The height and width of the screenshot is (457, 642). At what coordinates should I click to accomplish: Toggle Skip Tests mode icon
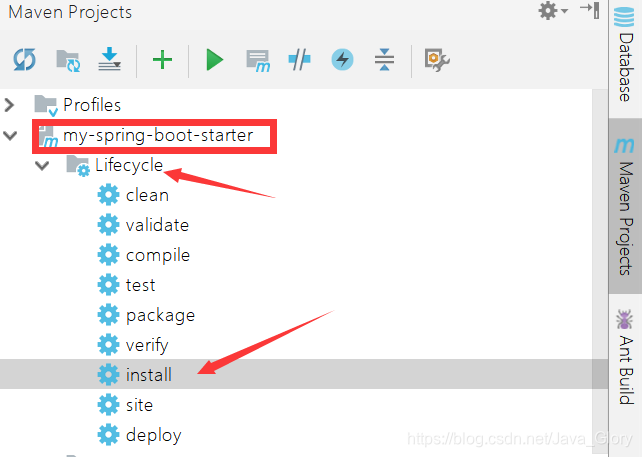click(x=299, y=60)
